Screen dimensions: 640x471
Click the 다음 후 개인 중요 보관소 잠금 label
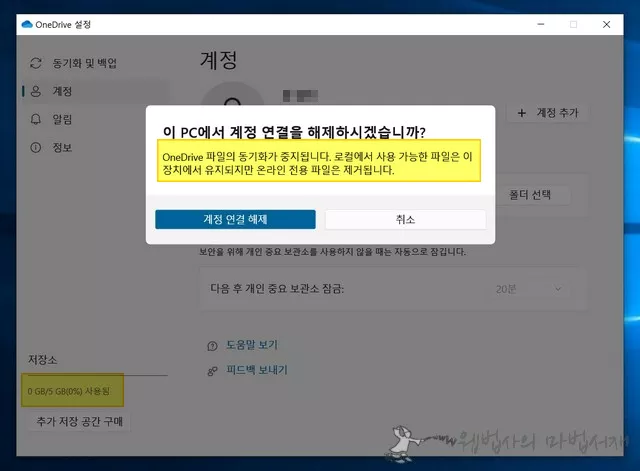277,289
